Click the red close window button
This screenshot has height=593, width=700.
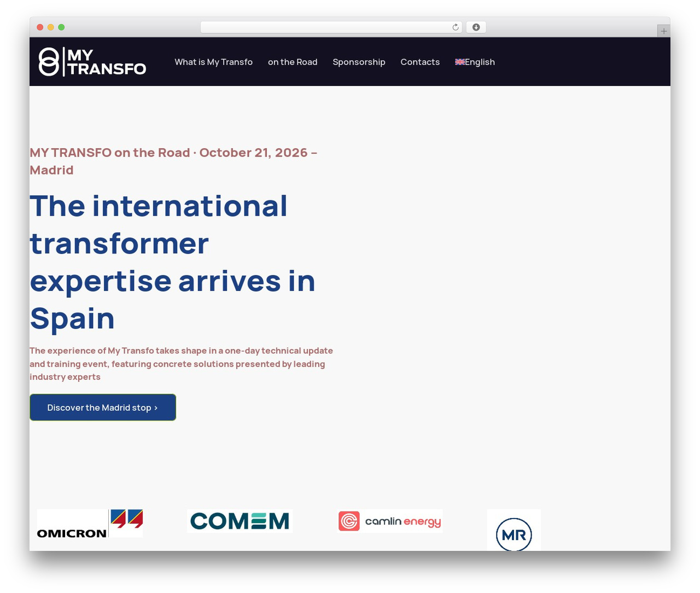[40, 27]
